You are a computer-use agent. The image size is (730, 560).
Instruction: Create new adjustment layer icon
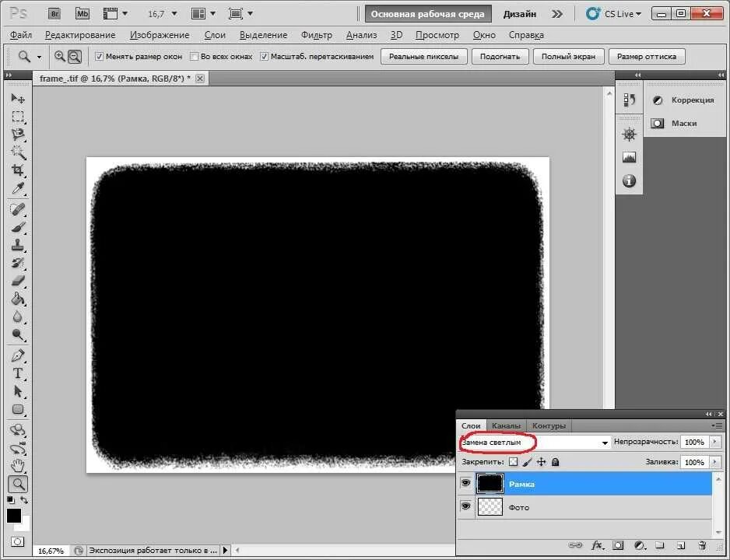pyautogui.click(x=639, y=545)
